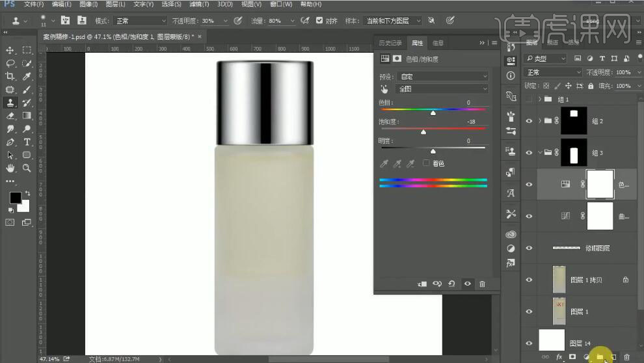Enable the 着色 colorize checkbox
644x363 pixels.
427,163
